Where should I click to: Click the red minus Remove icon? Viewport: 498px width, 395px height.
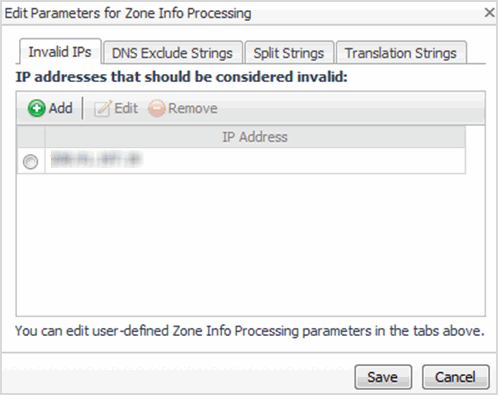(x=156, y=108)
